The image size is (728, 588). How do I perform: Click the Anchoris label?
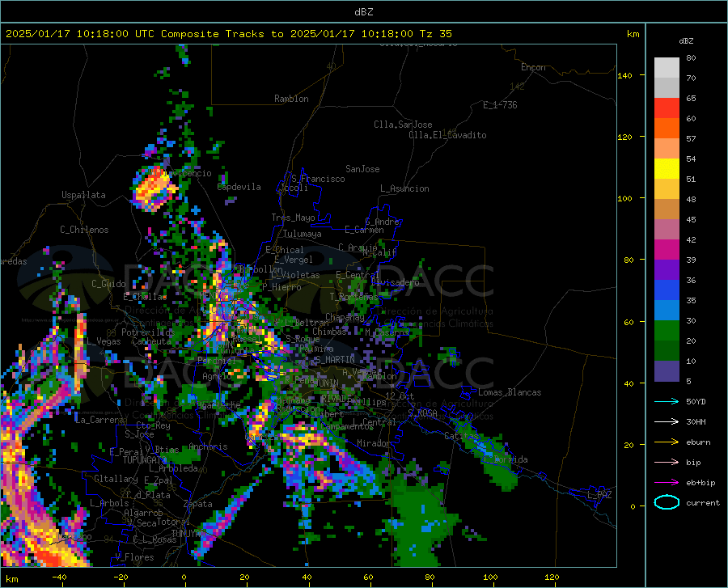pyautogui.click(x=208, y=446)
